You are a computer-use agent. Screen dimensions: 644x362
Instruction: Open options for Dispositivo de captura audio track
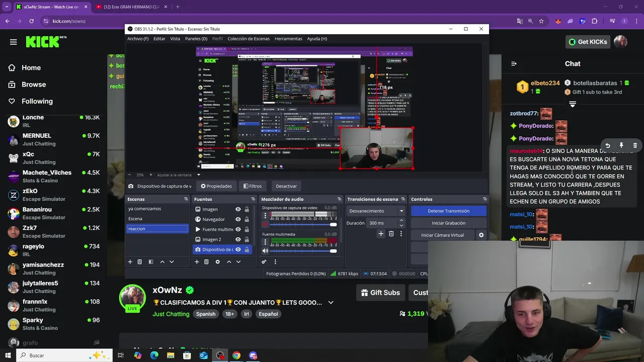click(x=265, y=215)
